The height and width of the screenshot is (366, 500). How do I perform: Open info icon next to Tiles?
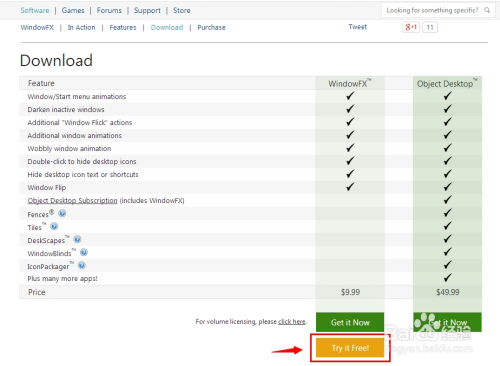click(54, 227)
